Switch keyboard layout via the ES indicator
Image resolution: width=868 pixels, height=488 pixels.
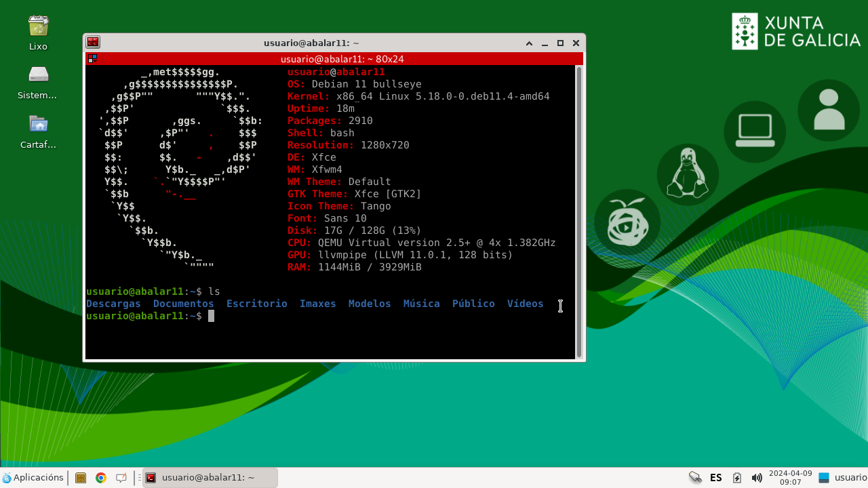(715, 477)
